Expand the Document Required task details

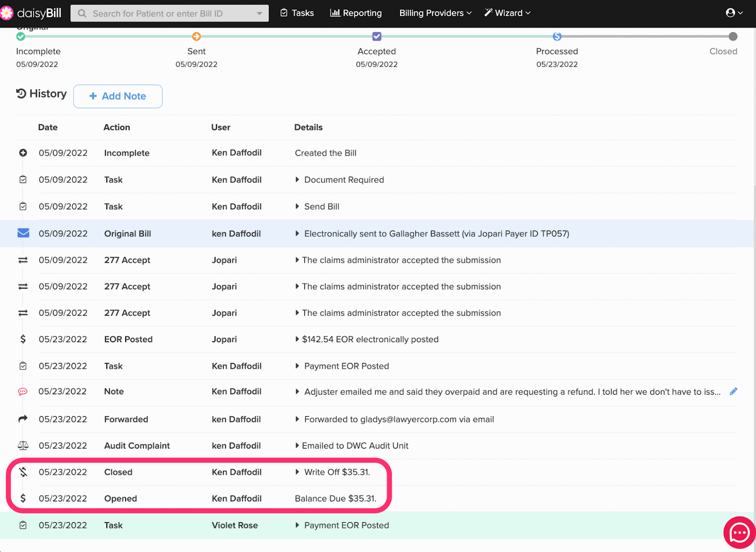point(297,180)
